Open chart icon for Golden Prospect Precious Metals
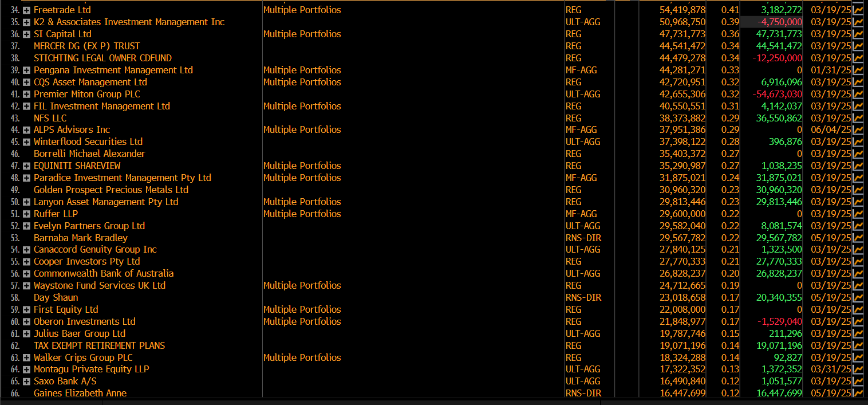 [x=858, y=190]
